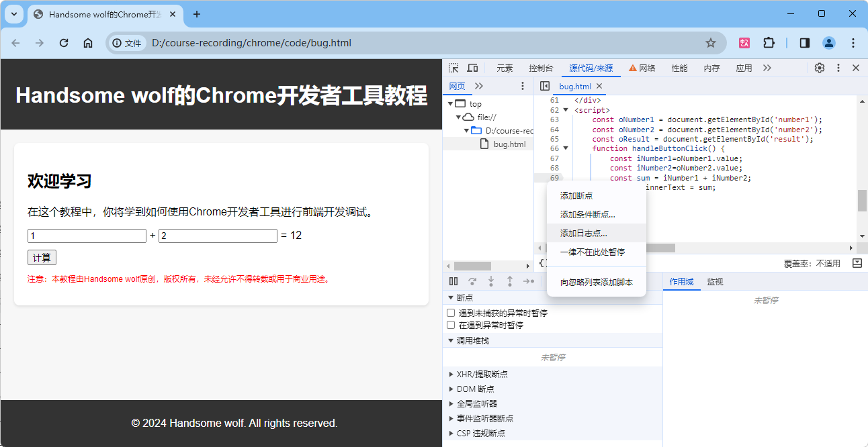Open the browser extensions puzzle icon
Viewport: 868px width, 447px height.
pyautogui.click(x=769, y=43)
